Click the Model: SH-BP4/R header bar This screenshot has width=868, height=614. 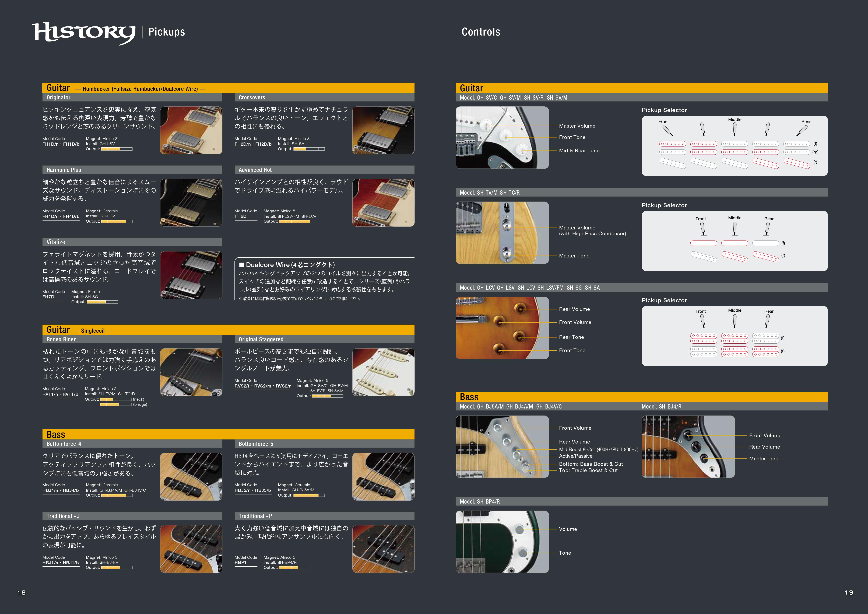(x=642, y=502)
